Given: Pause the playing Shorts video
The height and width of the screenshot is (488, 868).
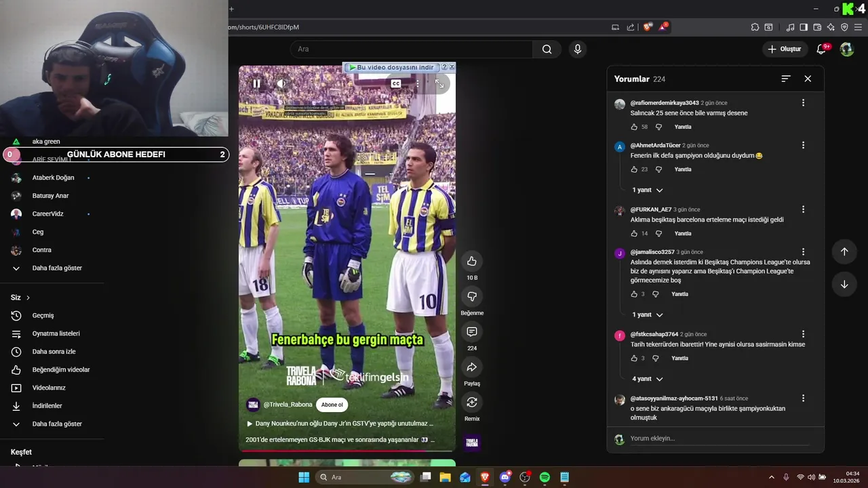Looking at the screenshot, I should pos(256,84).
